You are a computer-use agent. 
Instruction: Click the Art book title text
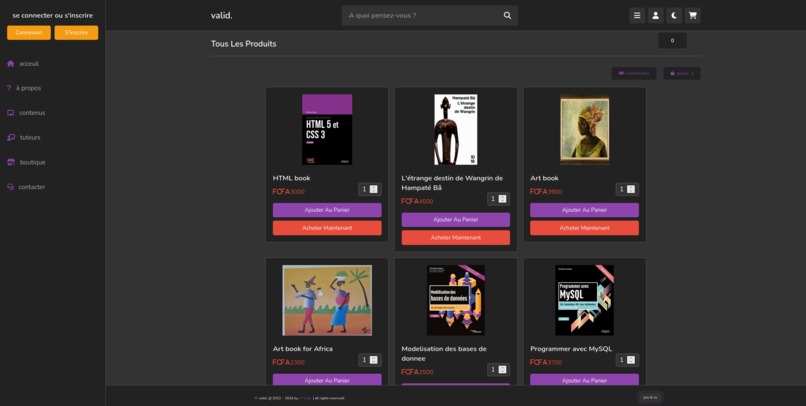[x=544, y=178]
